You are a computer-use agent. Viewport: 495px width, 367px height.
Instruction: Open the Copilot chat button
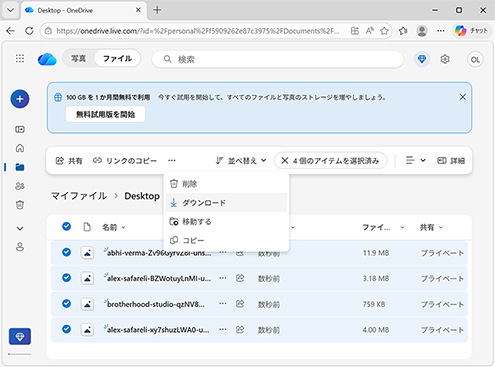click(x=471, y=31)
